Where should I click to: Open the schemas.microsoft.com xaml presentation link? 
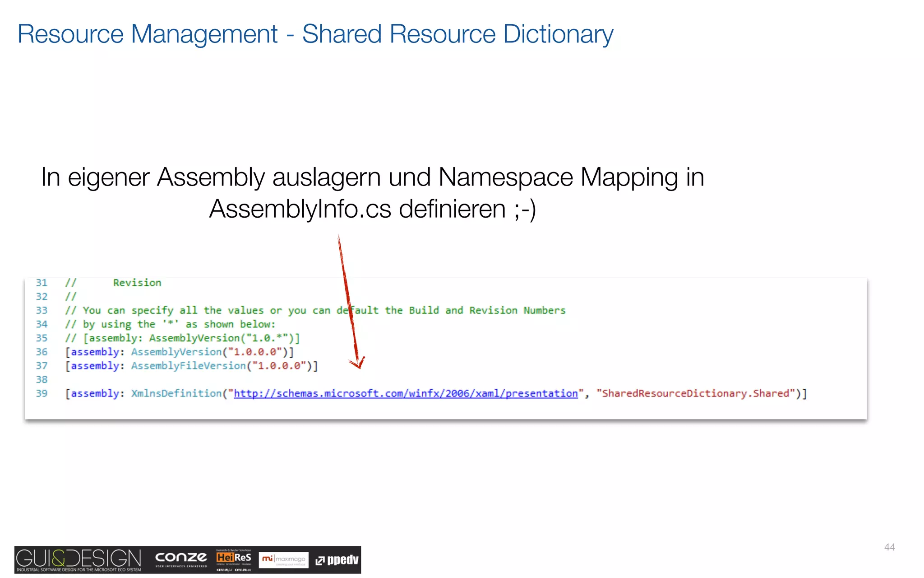[406, 393]
